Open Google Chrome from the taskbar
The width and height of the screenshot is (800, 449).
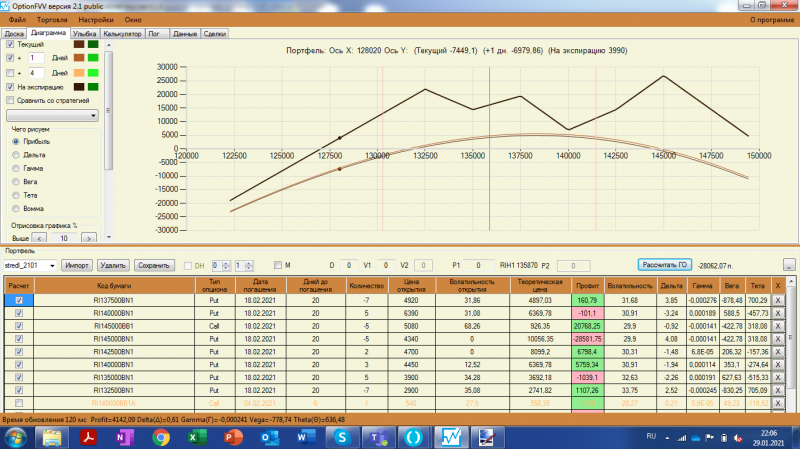pos(161,437)
